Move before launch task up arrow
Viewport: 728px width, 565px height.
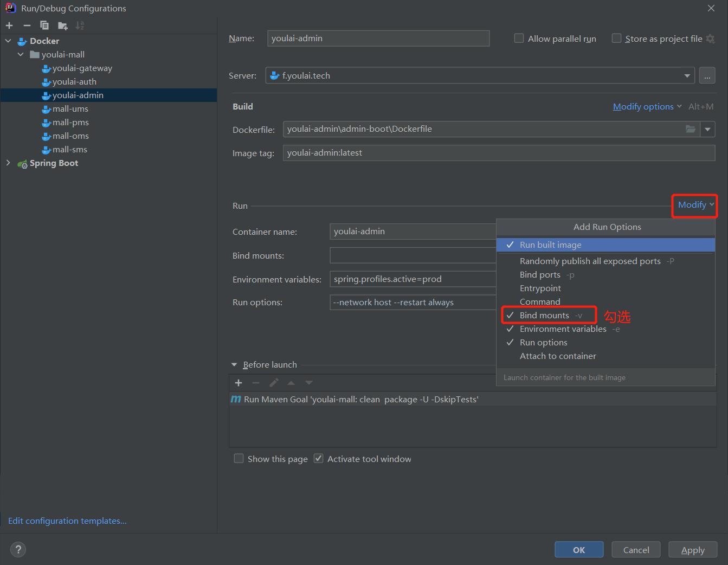(x=291, y=383)
